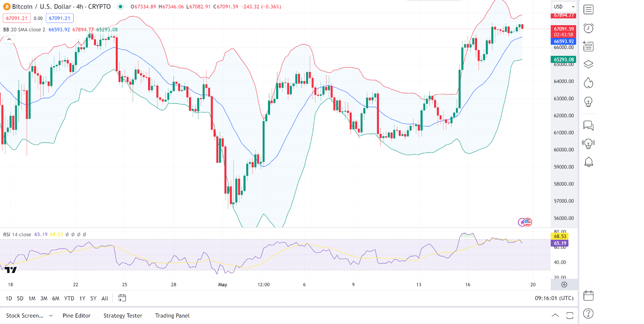The height and width of the screenshot is (324, 644).
Task: Select the RSI 14 close legend
Action: 17,234
